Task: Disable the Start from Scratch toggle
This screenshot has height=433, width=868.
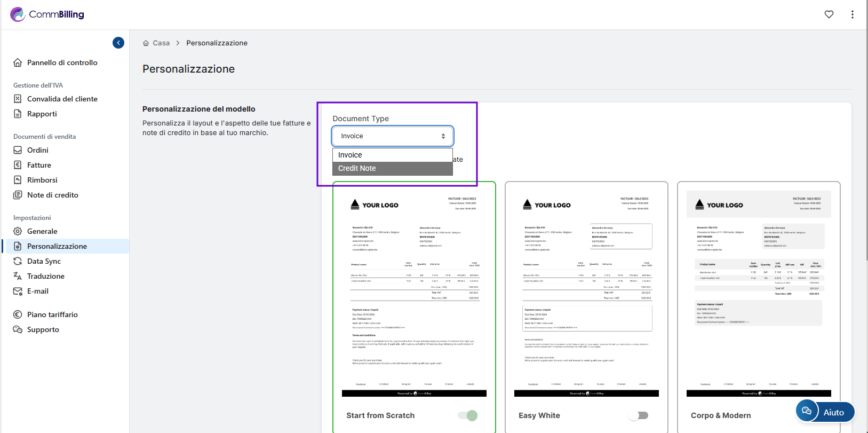Action: coord(468,415)
